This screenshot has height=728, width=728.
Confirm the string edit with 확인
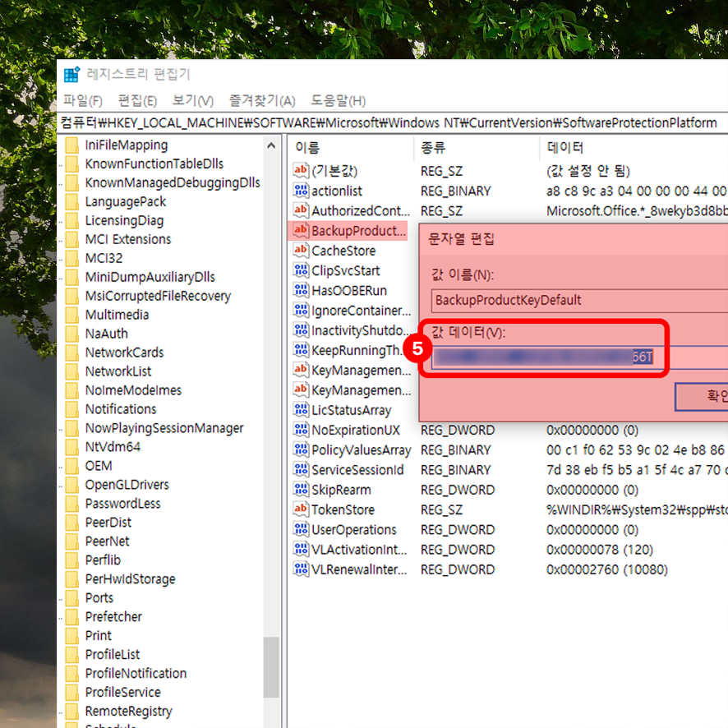(x=702, y=397)
